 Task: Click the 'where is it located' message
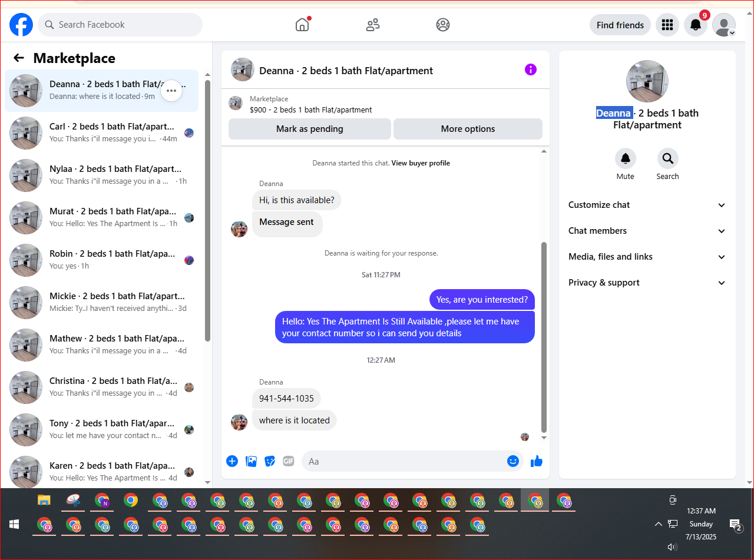pyautogui.click(x=295, y=420)
